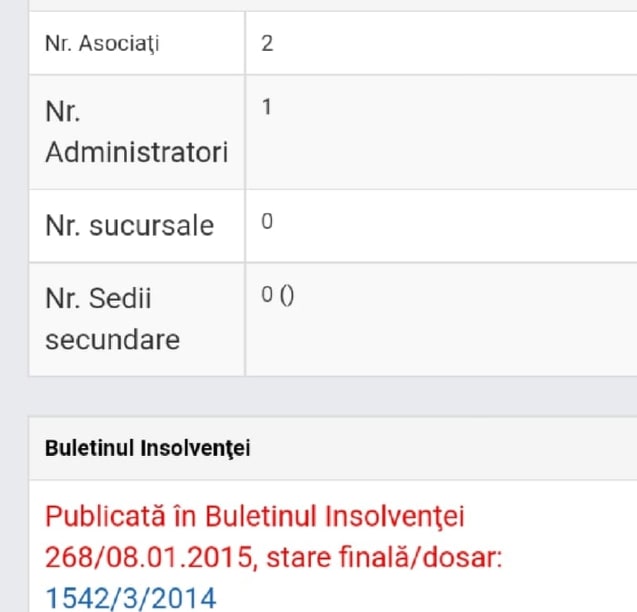Click the word "Administratori" in the table

(x=137, y=153)
